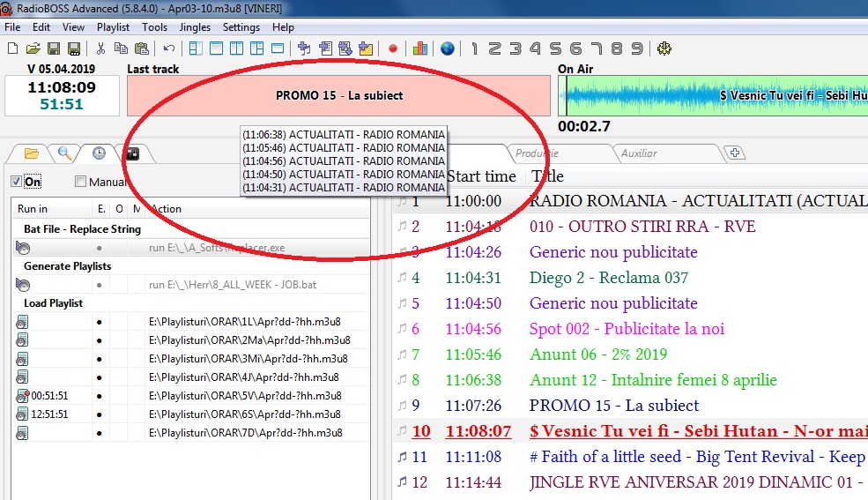Image resolution: width=868 pixels, height=500 pixels.
Task: Create a new playlist with the blank page icon
Action: click(12, 49)
